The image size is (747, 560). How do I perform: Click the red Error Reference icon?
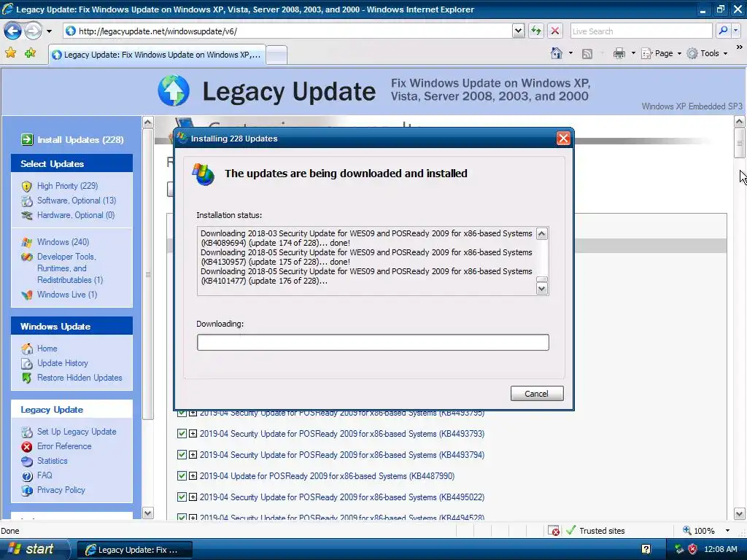(27, 447)
